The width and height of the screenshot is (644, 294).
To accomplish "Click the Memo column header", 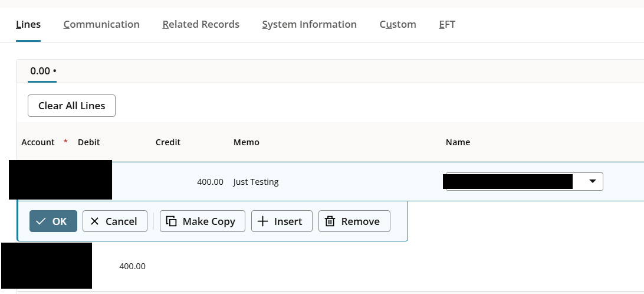I will tap(246, 142).
